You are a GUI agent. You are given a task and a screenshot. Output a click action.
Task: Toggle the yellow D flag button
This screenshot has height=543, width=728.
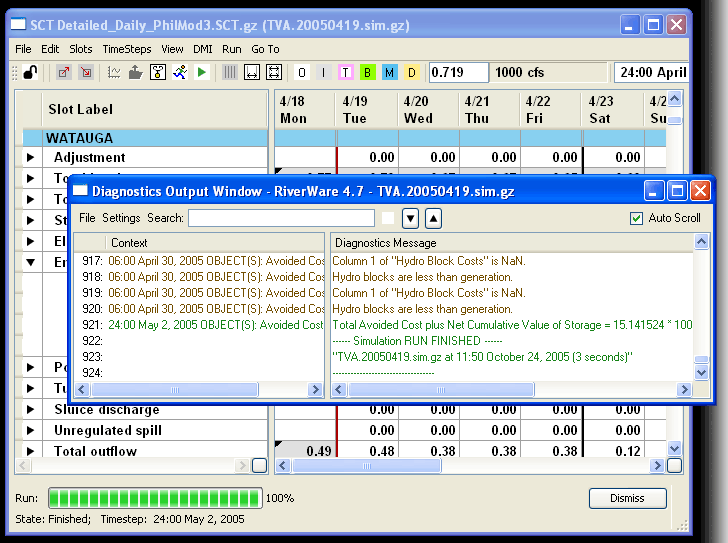point(411,72)
